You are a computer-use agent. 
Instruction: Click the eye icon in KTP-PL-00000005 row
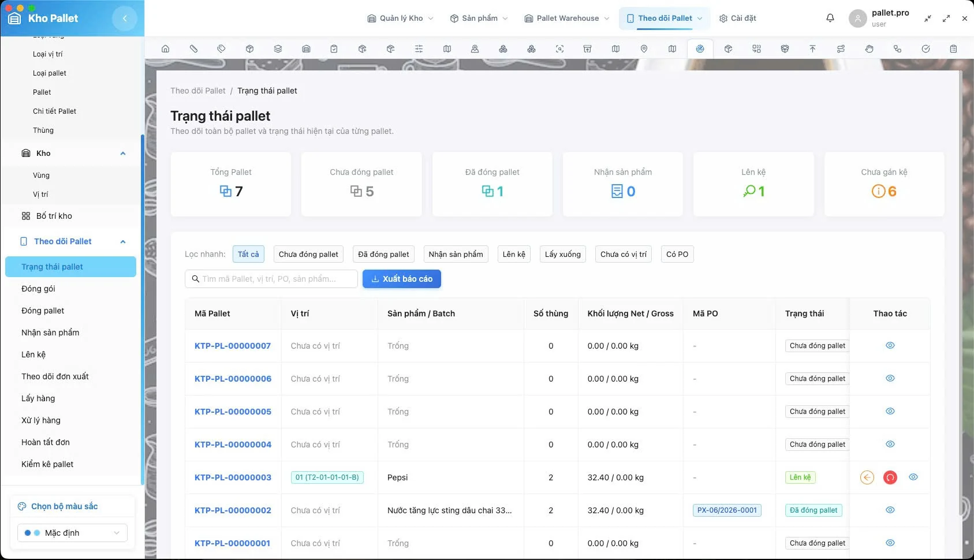pos(890,411)
